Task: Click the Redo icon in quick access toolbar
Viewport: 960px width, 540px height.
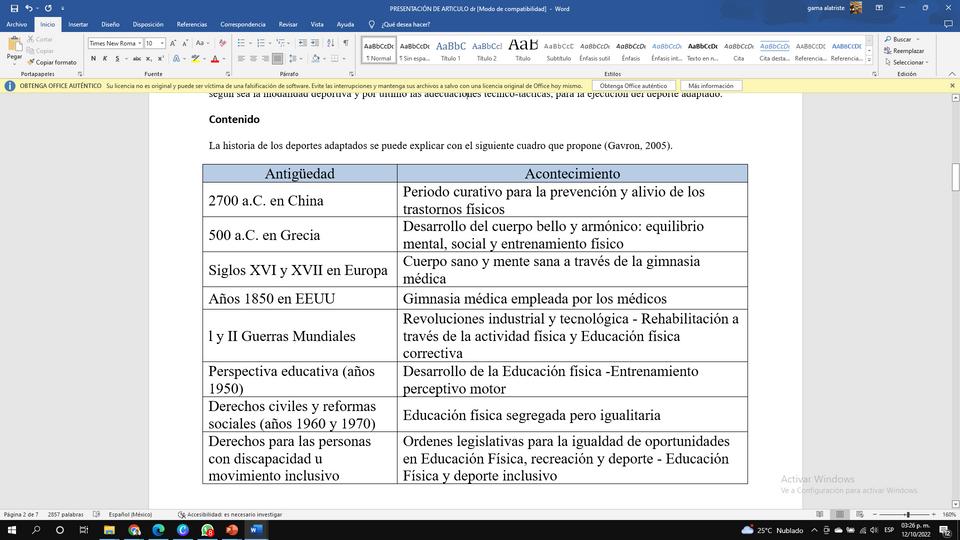Action: (x=48, y=9)
